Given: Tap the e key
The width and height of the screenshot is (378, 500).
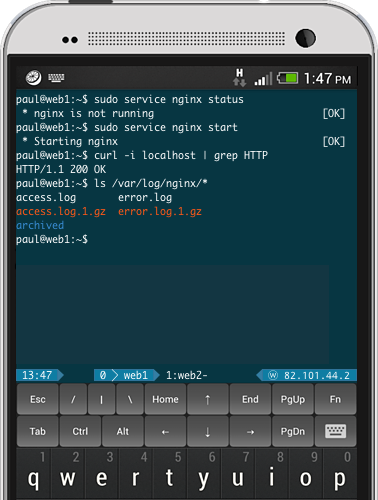Looking at the screenshot, I should click(102, 474).
